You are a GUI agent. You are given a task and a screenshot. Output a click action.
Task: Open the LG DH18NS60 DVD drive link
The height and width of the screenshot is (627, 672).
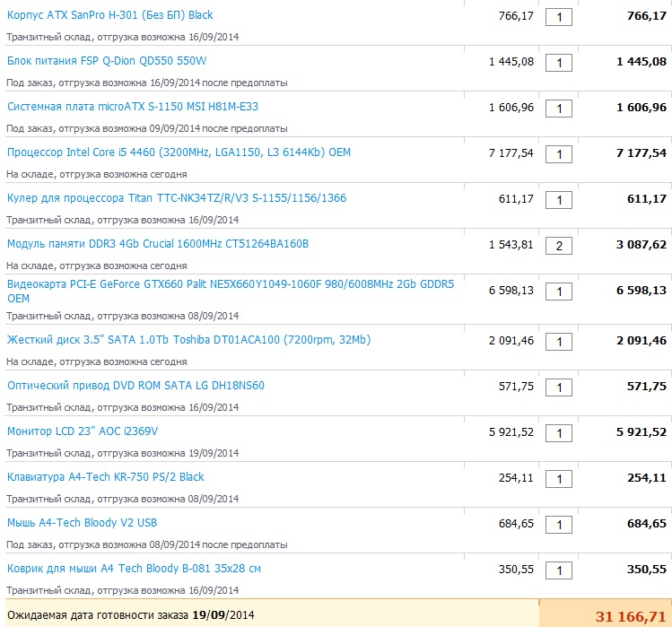tap(135, 386)
